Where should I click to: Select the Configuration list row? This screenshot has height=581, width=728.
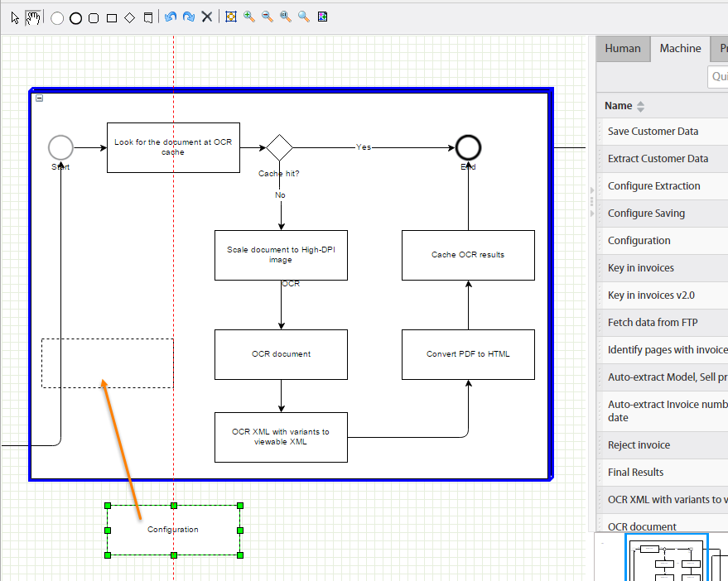(x=662, y=241)
